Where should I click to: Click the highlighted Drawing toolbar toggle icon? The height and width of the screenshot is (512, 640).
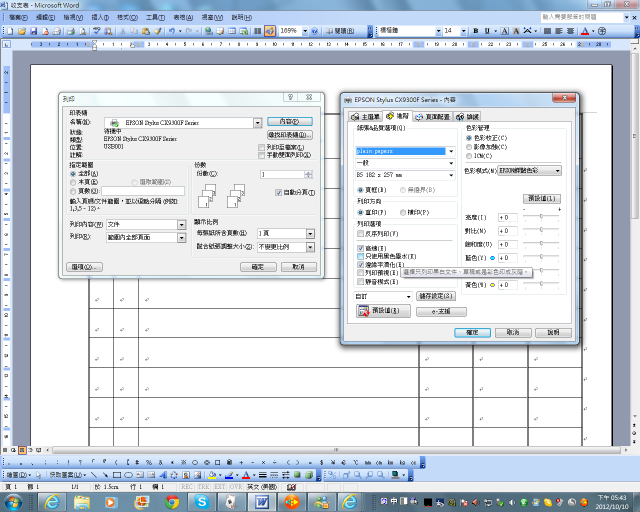[x=269, y=31]
